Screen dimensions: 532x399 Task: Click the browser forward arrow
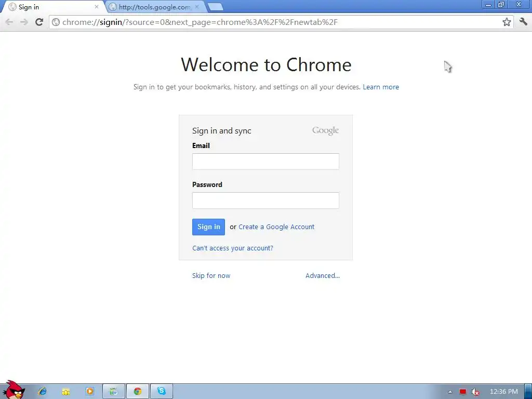(24, 22)
